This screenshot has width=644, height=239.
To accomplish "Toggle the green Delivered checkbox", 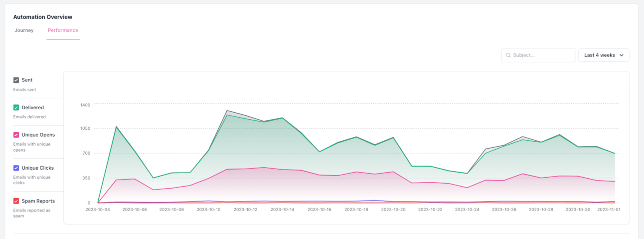I will [x=16, y=107].
